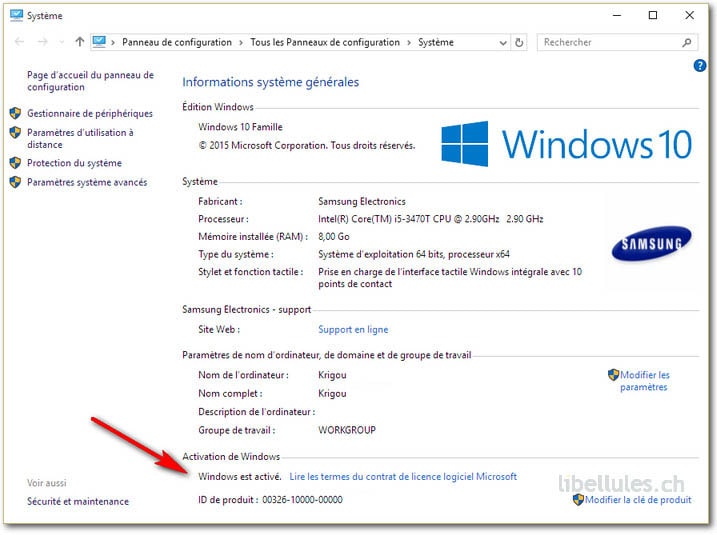Click shield icon beside Paramètres d'utilisation à distance
This screenshot has height=535, width=717.
point(15,133)
